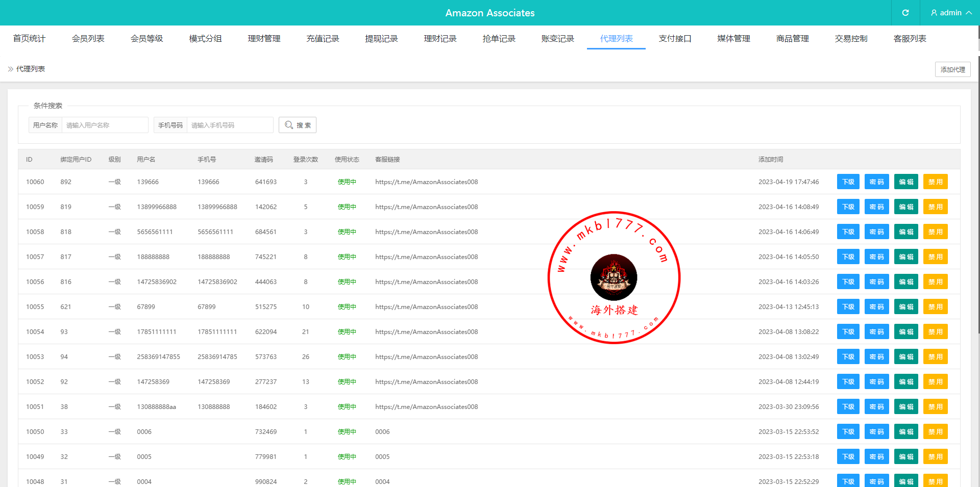Focus the 手机号码 input field

(x=230, y=125)
